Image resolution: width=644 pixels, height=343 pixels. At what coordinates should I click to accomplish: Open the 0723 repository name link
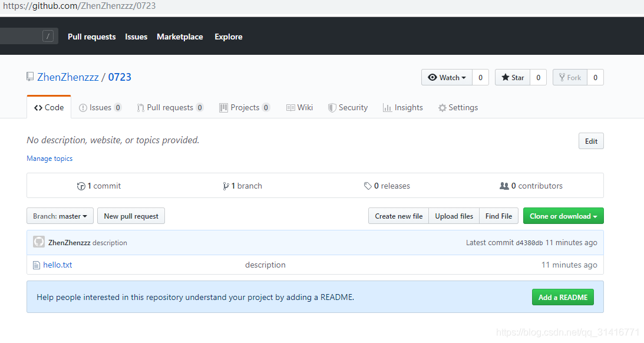click(x=120, y=77)
